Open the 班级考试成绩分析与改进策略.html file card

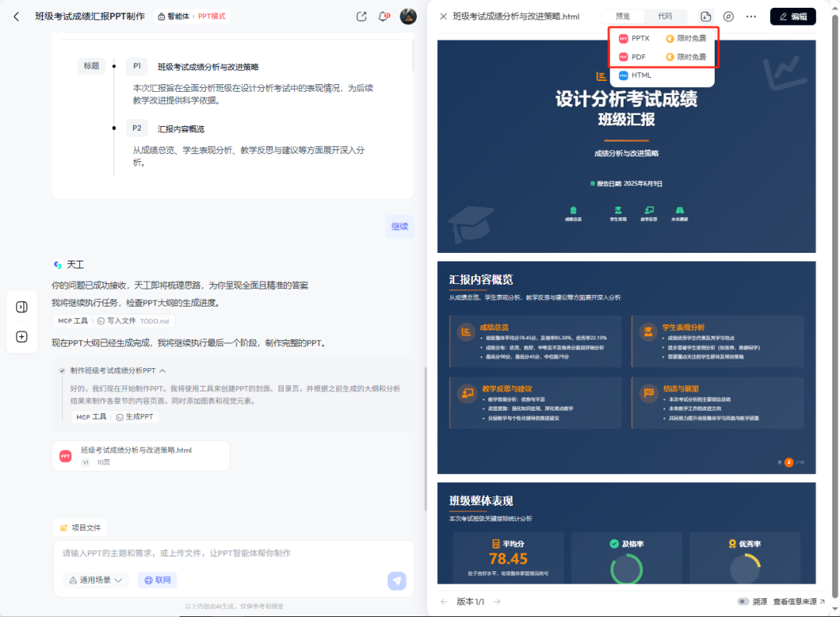coord(140,455)
